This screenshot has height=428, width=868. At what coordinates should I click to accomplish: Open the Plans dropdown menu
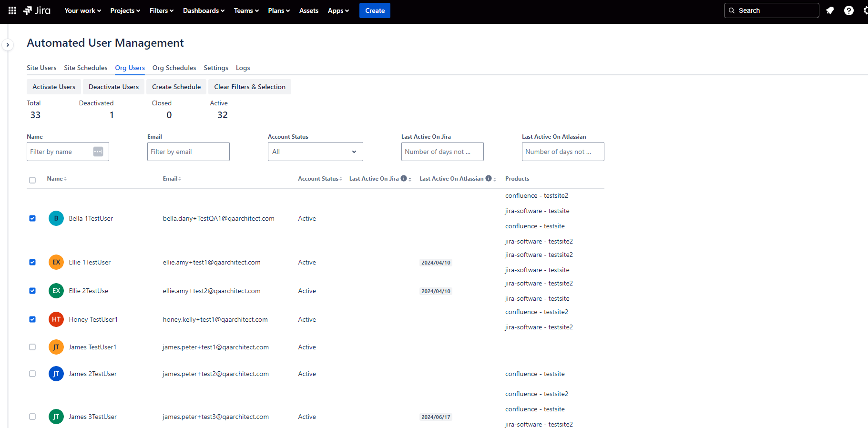click(x=279, y=10)
